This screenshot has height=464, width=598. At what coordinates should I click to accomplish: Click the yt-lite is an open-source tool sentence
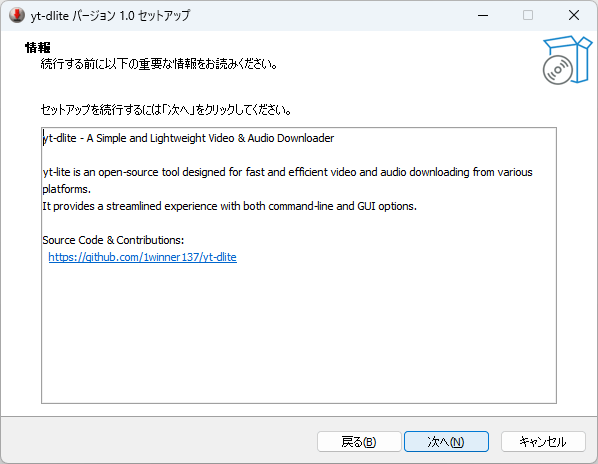click(288, 172)
